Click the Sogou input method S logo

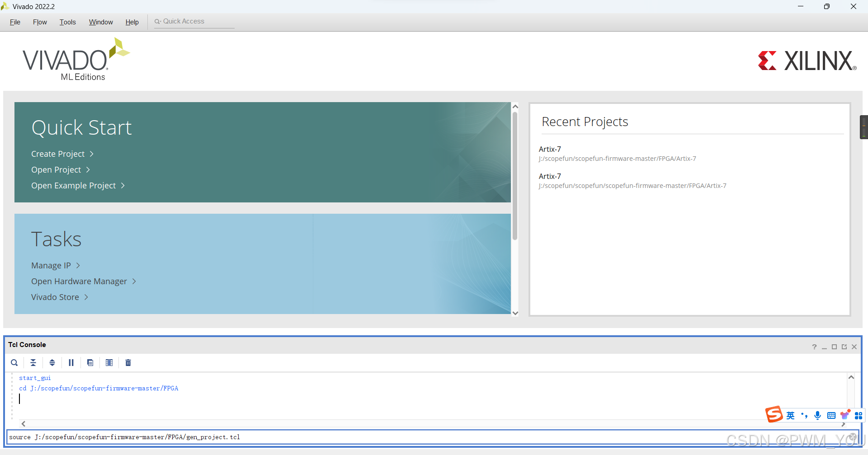[x=774, y=414]
